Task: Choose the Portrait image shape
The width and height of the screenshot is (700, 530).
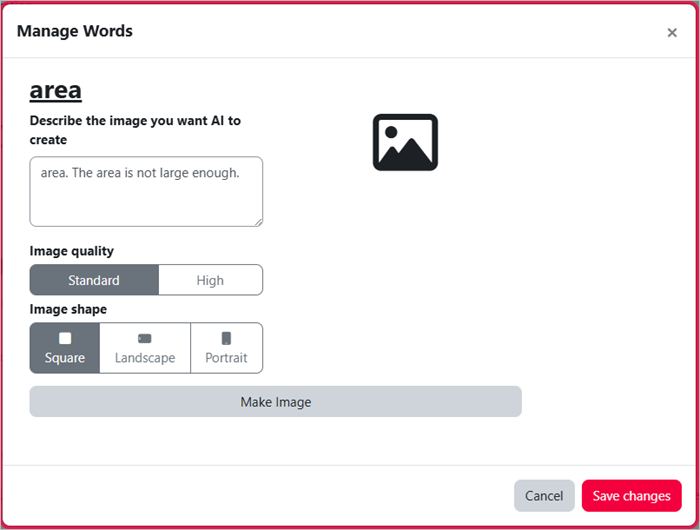Action: coord(226,348)
